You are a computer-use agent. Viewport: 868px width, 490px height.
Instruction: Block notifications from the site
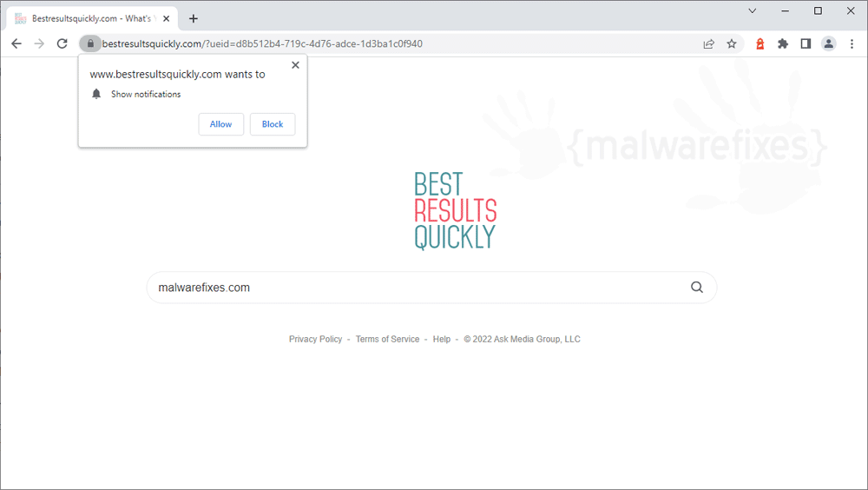pyautogui.click(x=273, y=124)
